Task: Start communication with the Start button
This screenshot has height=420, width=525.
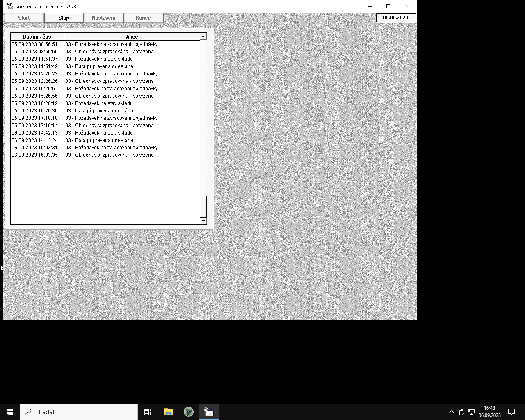Action: point(23,18)
